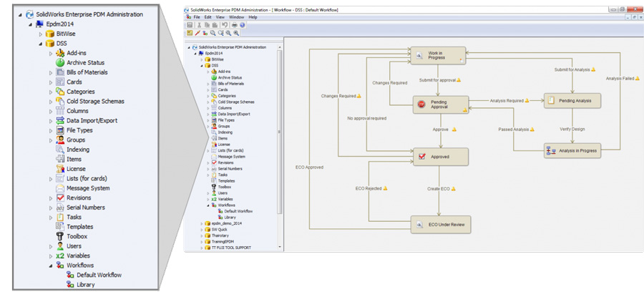
Task: Click the red checkmark icon in Approved state
Action: (421, 157)
